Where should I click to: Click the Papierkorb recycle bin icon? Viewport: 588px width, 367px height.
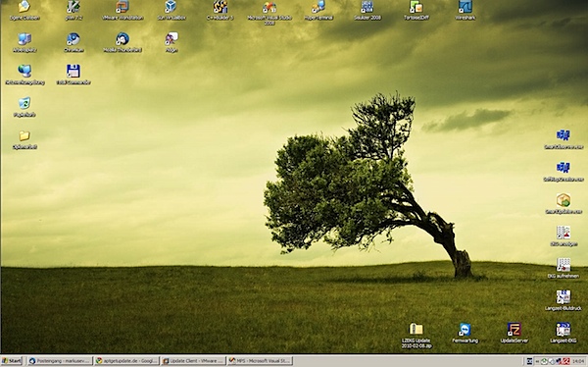click(x=24, y=107)
